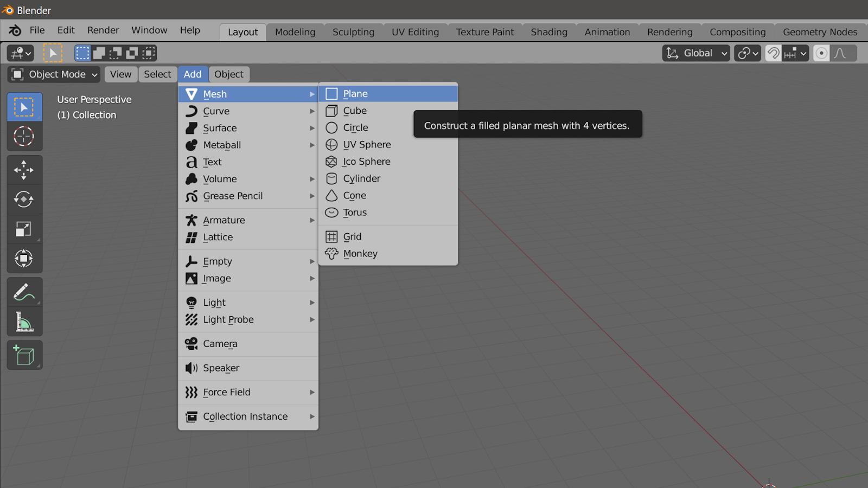Add a Grid mesh
This screenshot has height=488, width=868.
pos(388,236)
